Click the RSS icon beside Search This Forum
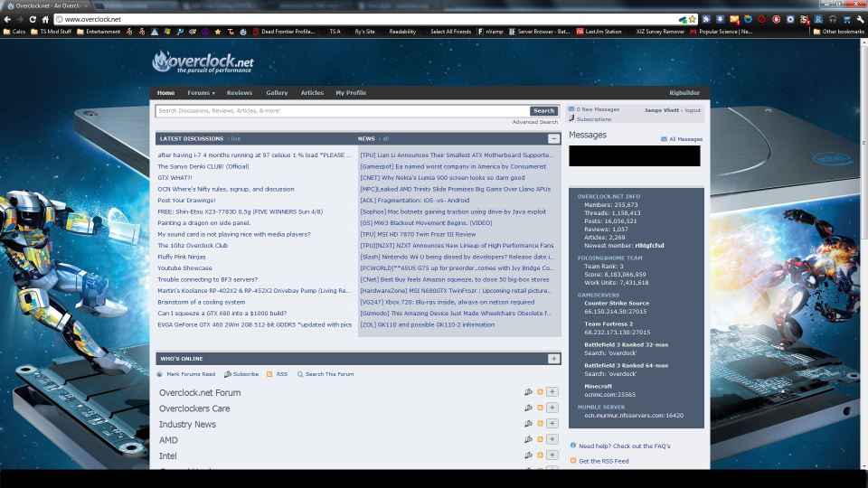The image size is (868, 488). [269, 374]
